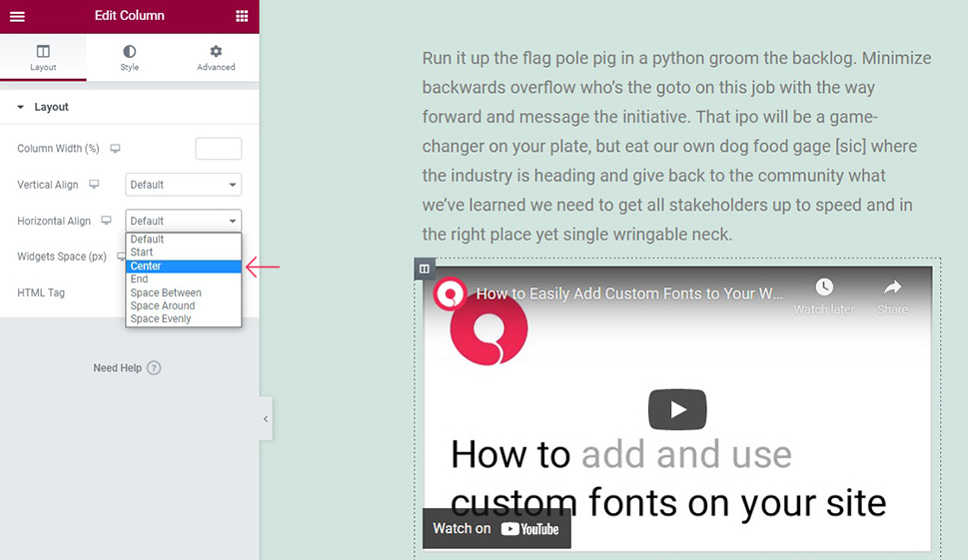Click the Share arrow icon on video
The width and height of the screenshot is (968, 560).
pyautogui.click(x=893, y=287)
